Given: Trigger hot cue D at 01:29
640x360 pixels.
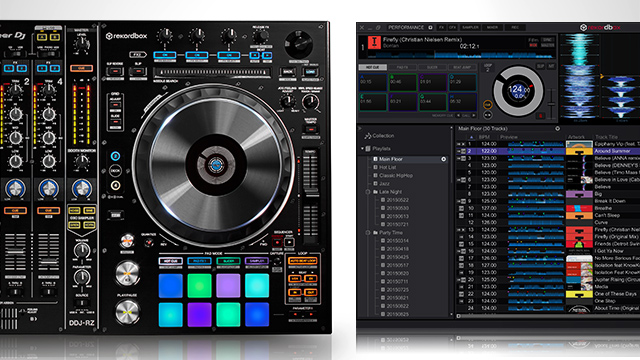Looking at the screenshot, I should [x=462, y=82].
